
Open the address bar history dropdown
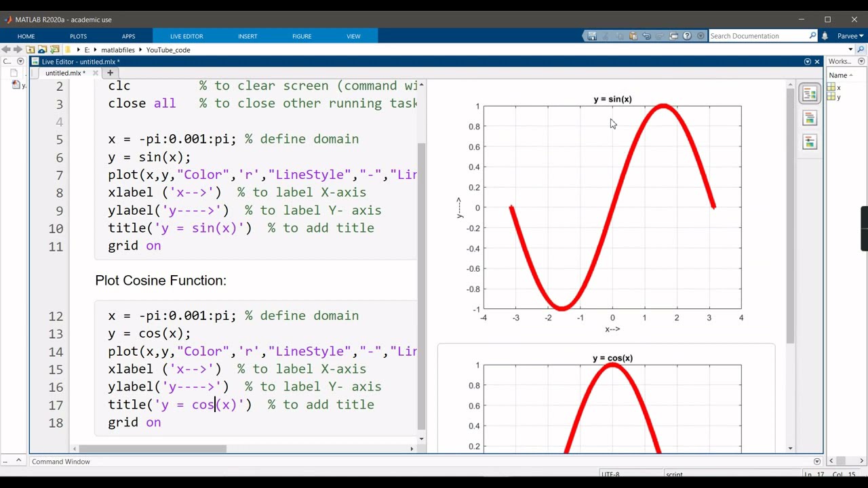click(x=851, y=49)
